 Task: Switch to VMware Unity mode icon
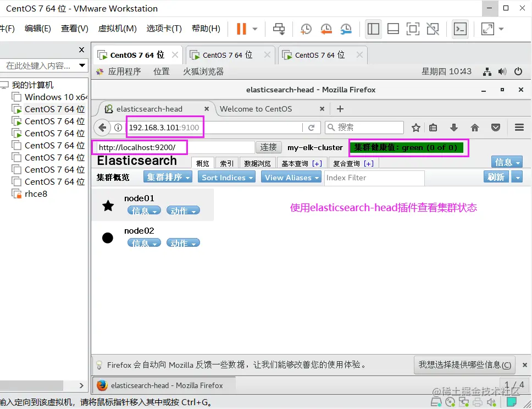pyautogui.click(x=433, y=29)
